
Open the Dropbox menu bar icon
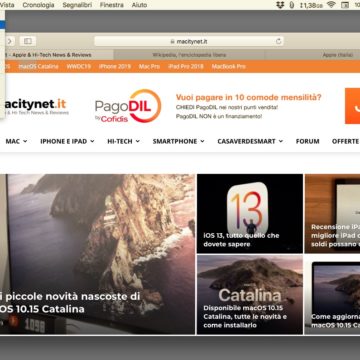[x=280, y=5]
